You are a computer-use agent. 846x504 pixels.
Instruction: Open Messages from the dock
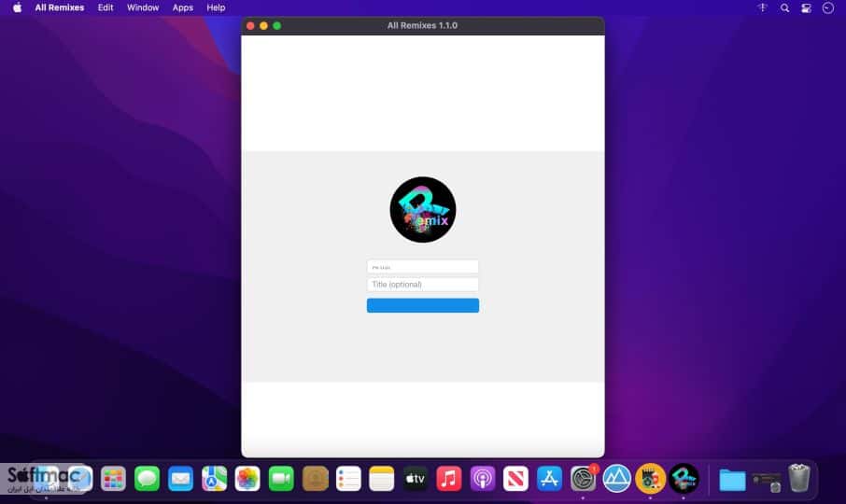coord(147,479)
